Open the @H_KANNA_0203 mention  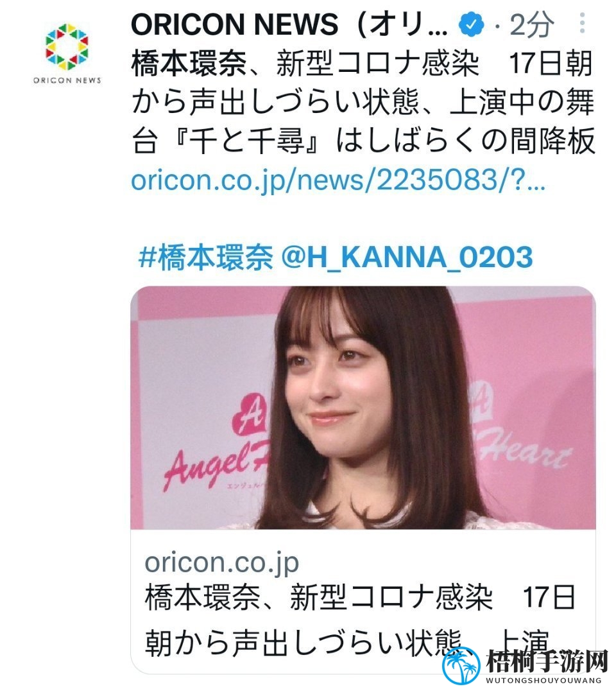pos(407,257)
